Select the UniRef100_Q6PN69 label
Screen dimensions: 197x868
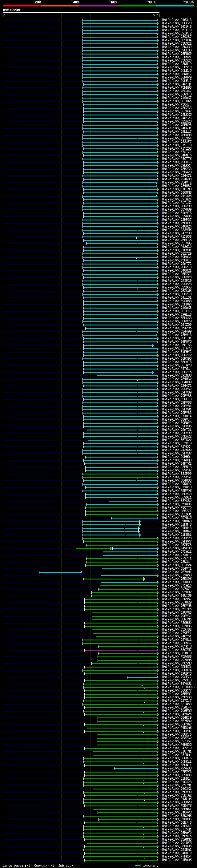pyautogui.click(x=176, y=54)
